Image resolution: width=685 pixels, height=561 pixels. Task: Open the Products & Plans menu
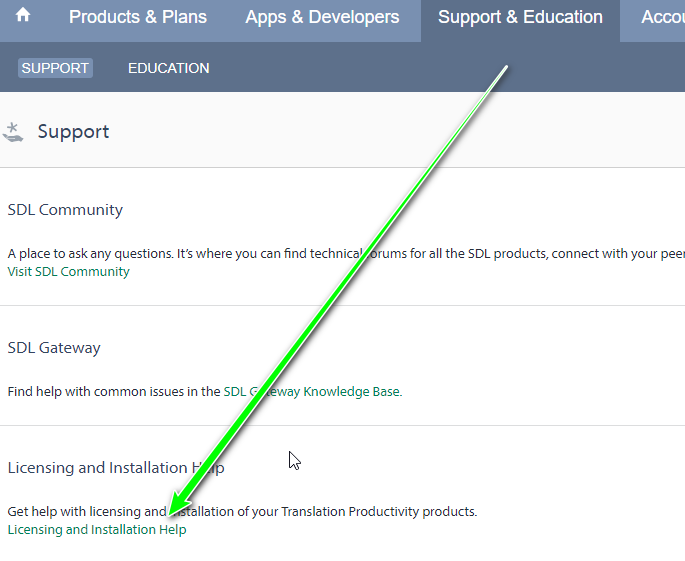pyautogui.click(x=138, y=17)
